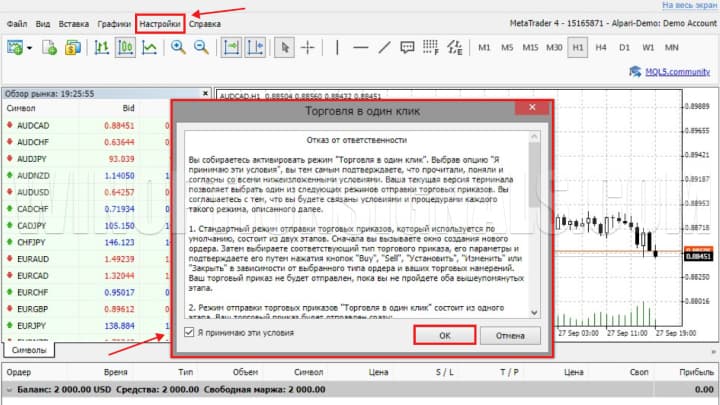
Task: Select the Fibonacci retracement tool
Action: pos(431,47)
